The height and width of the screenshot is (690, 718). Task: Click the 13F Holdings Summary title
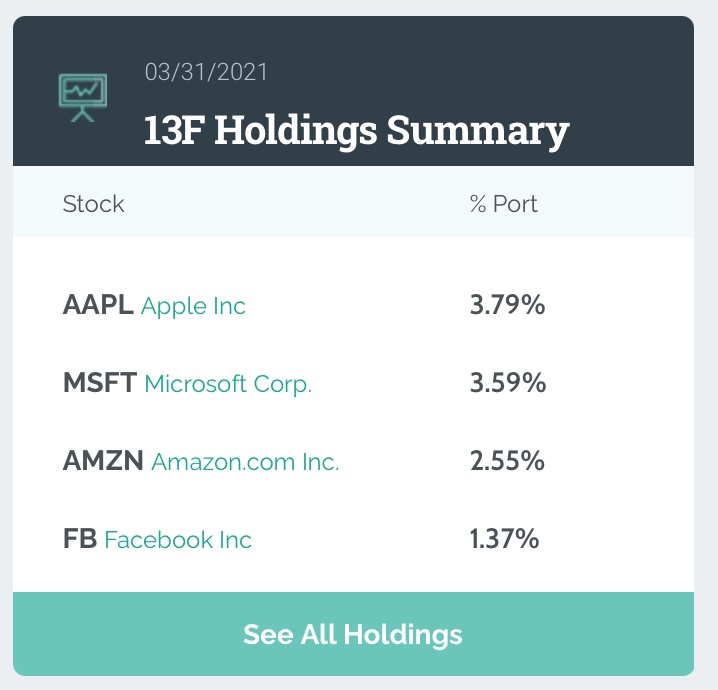pyautogui.click(x=357, y=131)
